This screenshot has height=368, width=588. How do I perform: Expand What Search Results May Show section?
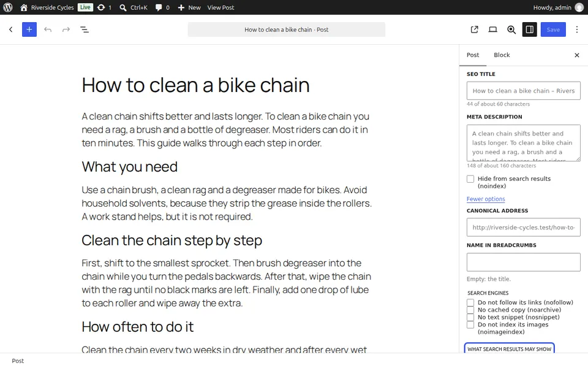(x=509, y=349)
